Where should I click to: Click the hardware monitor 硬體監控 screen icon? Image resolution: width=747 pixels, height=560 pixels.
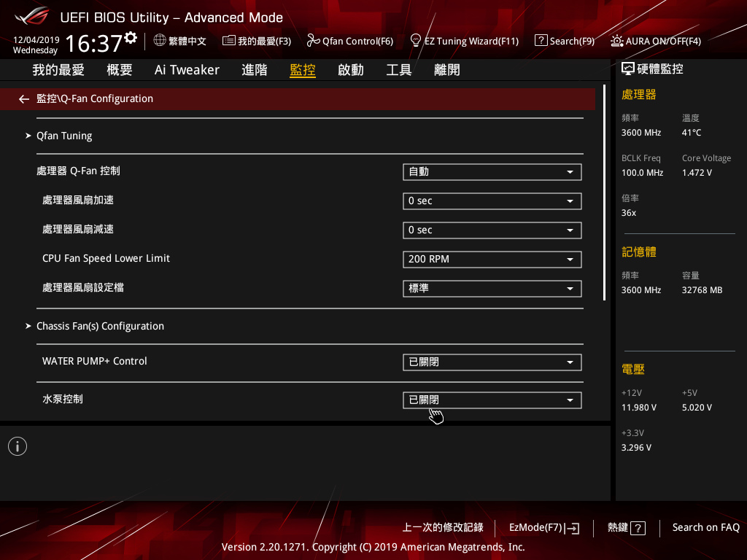click(627, 69)
